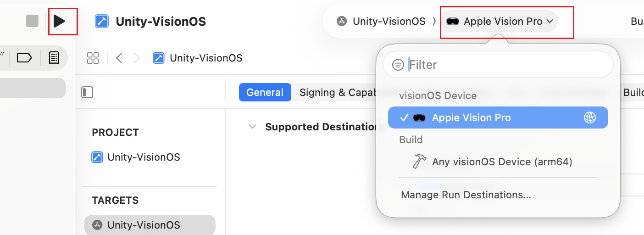This screenshot has width=644, height=235.
Task: Open the report navigator icon
Action: [54, 57]
